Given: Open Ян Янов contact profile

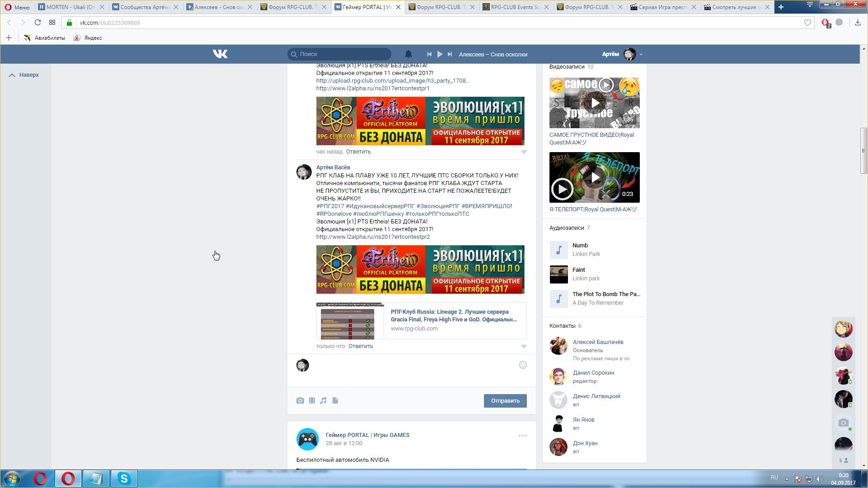Looking at the screenshot, I should 583,420.
